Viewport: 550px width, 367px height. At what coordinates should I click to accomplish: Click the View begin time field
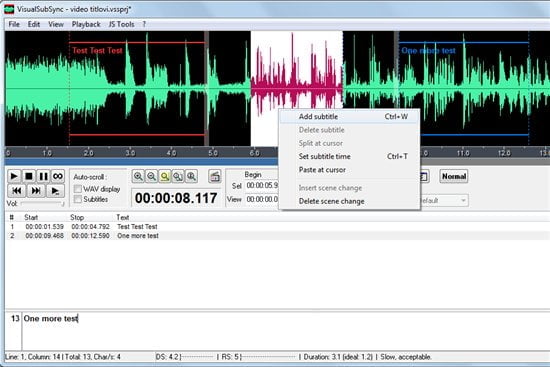coord(262,199)
